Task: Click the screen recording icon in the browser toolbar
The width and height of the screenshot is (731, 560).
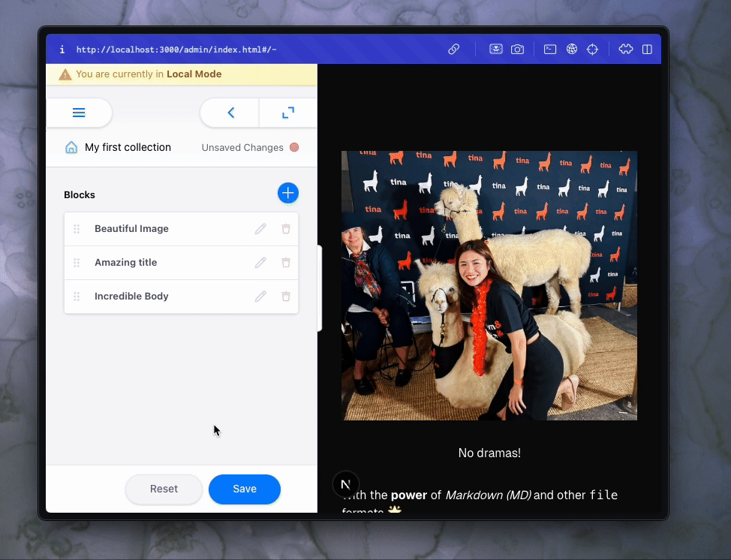Action: pos(496,49)
